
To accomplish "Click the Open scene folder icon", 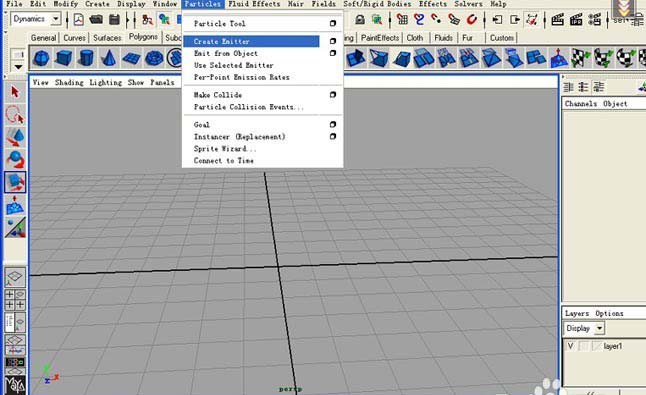I will pyautogui.click(x=96, y=19).
